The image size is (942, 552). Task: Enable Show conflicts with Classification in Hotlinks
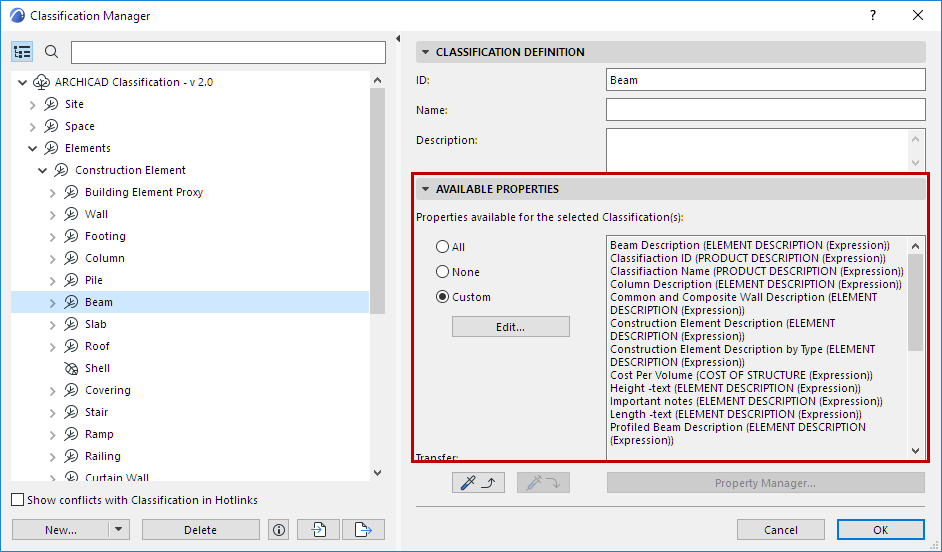pos(18,500)
